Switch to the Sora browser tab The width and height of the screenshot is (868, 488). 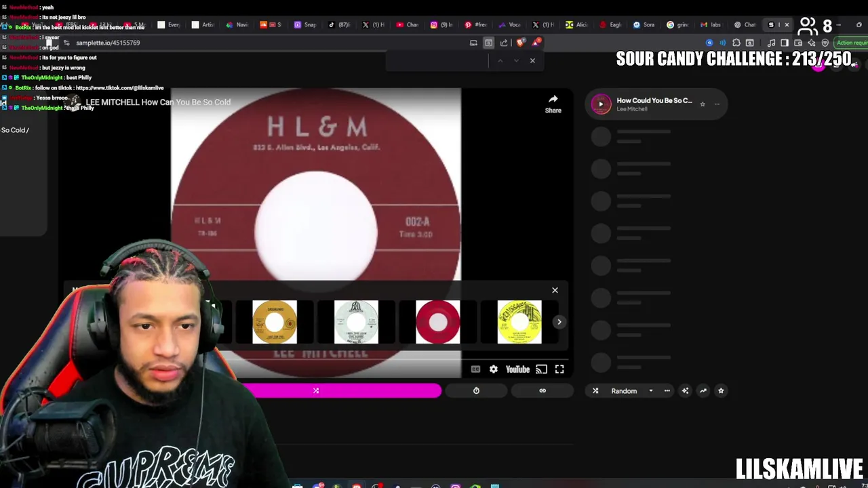pos(644,24)
